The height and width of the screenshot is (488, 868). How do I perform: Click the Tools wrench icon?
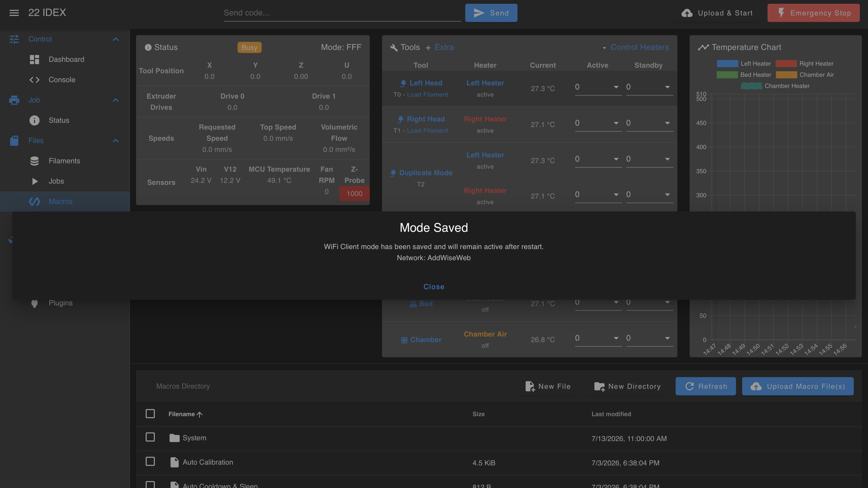click(394, 47)
